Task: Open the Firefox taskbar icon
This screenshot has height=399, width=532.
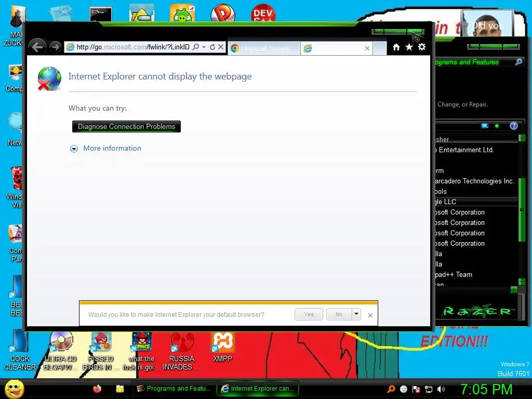Action: 97,389
